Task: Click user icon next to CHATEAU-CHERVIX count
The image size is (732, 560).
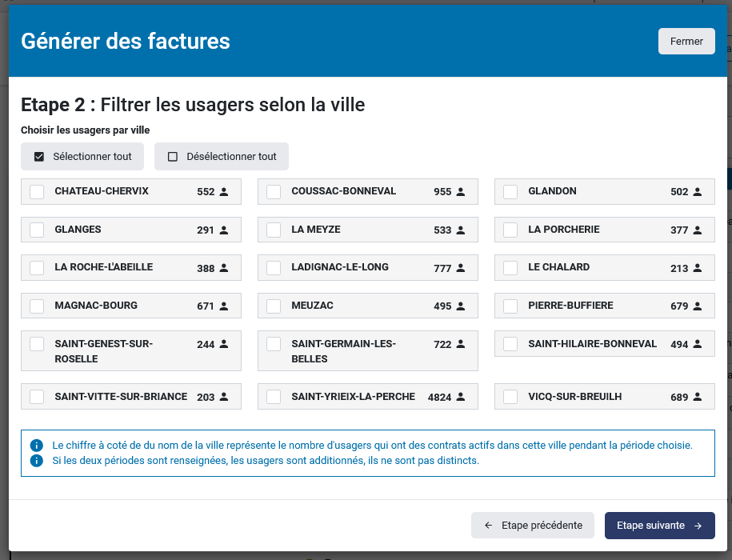Action: (224, 192)
